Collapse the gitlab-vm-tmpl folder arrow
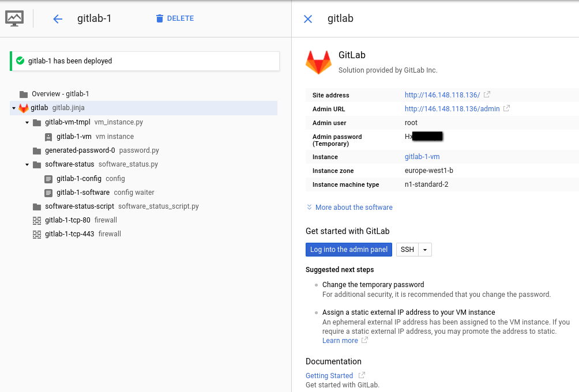 coord(27,123)
